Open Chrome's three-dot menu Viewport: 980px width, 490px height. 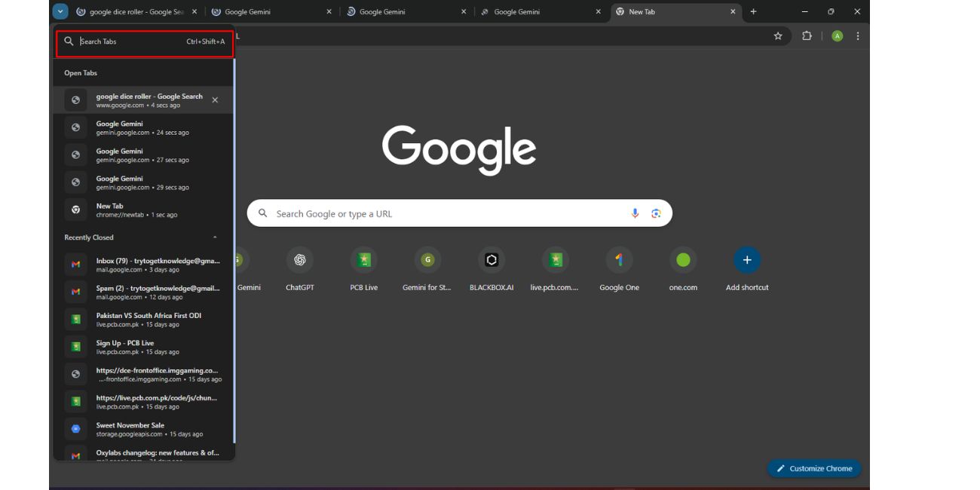pos(858,36)
